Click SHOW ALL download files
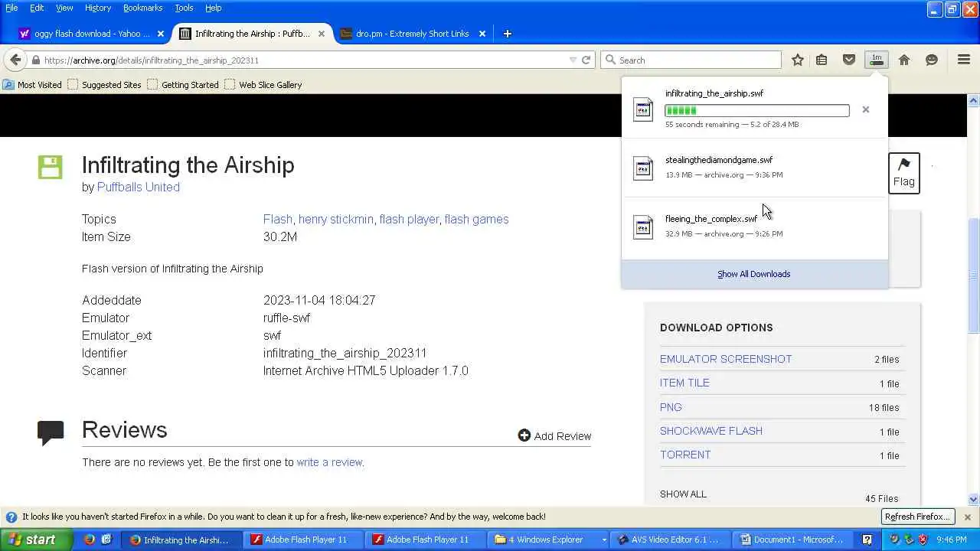This screenshot has width=980, height=551. [683, 494]
